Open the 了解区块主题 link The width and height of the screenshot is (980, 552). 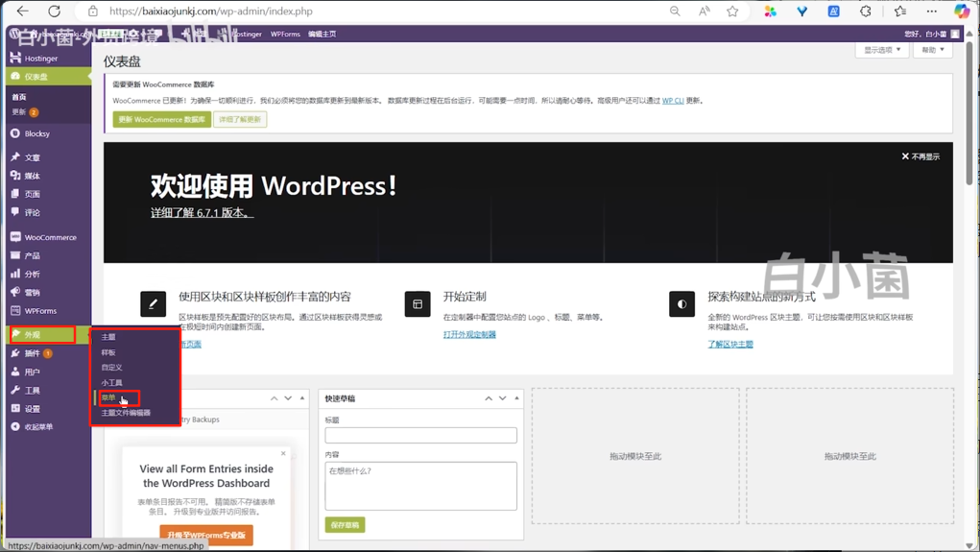730,345
